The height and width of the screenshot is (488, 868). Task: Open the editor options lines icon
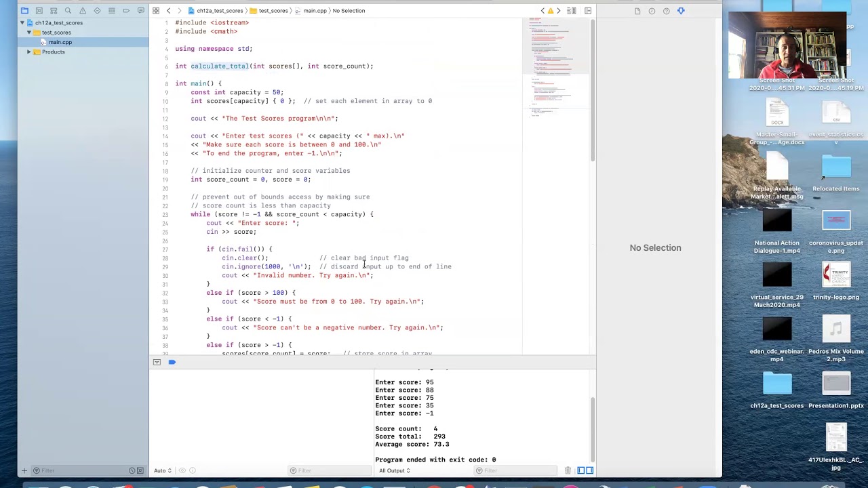572,11
